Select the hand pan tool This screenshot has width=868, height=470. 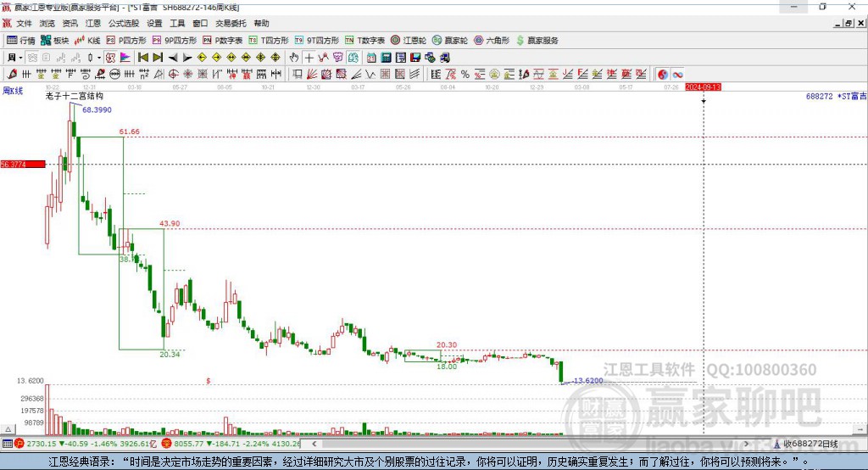click(x=294, y=58)
